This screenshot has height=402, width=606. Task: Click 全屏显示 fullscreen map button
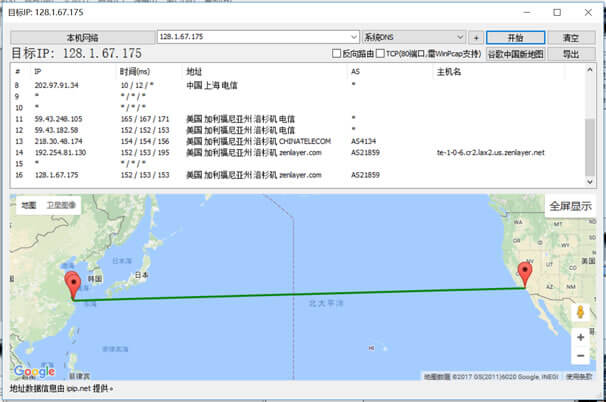click(x=570, y=207)
